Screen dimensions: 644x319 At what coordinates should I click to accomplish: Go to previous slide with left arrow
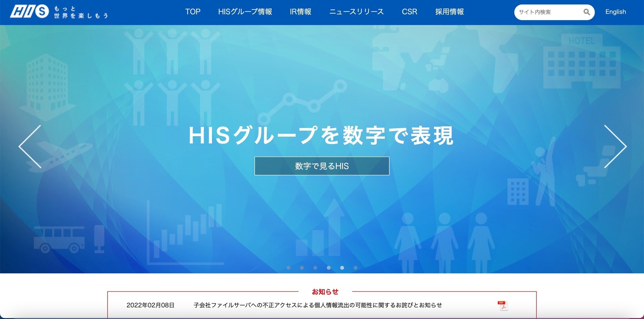tap(30, 146)
